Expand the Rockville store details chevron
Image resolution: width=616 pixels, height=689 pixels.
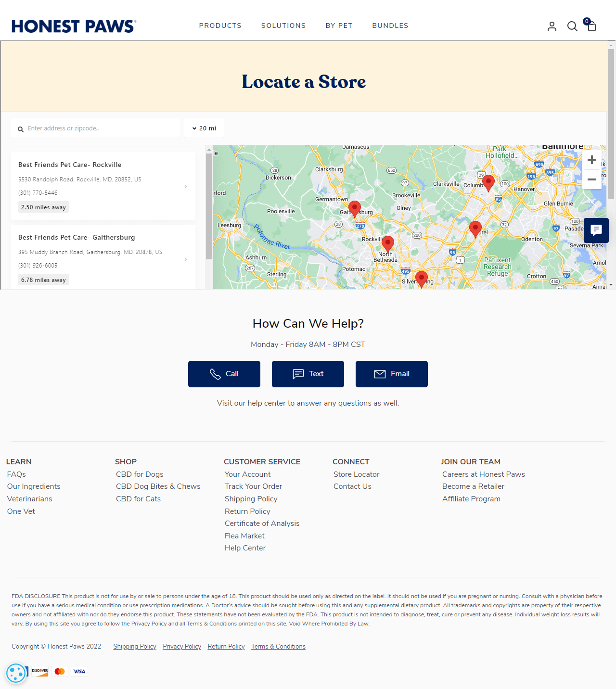pos(186,187)
